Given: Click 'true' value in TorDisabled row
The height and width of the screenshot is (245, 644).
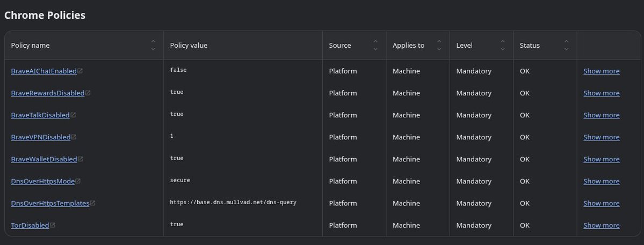Looking at the screenshot, I should point(177,225).
